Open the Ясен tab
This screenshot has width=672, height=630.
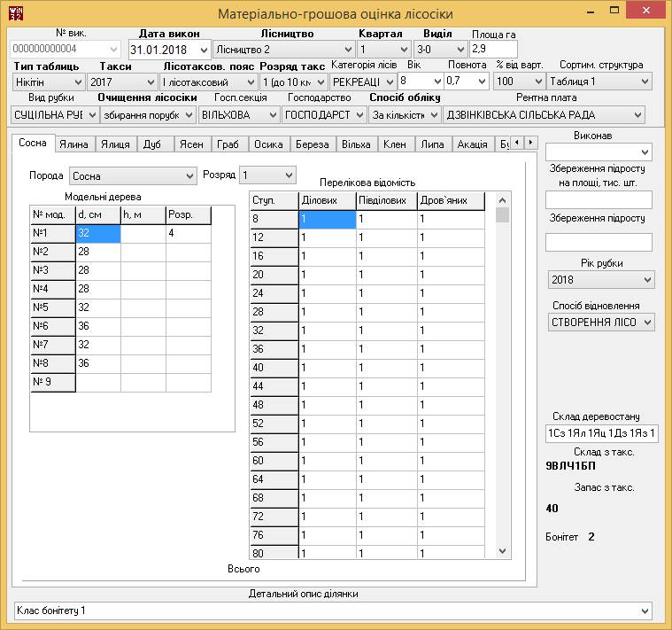tap(191, 144)
